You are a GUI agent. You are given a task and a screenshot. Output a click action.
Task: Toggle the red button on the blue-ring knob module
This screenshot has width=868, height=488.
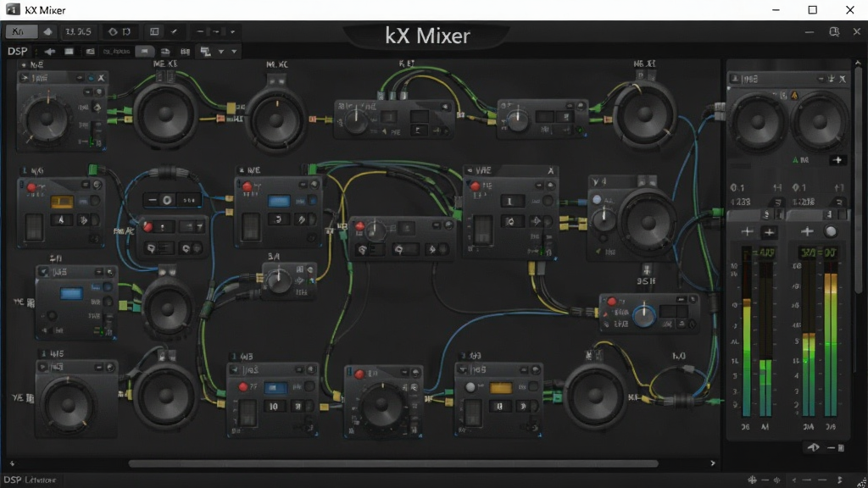(611, 302)
